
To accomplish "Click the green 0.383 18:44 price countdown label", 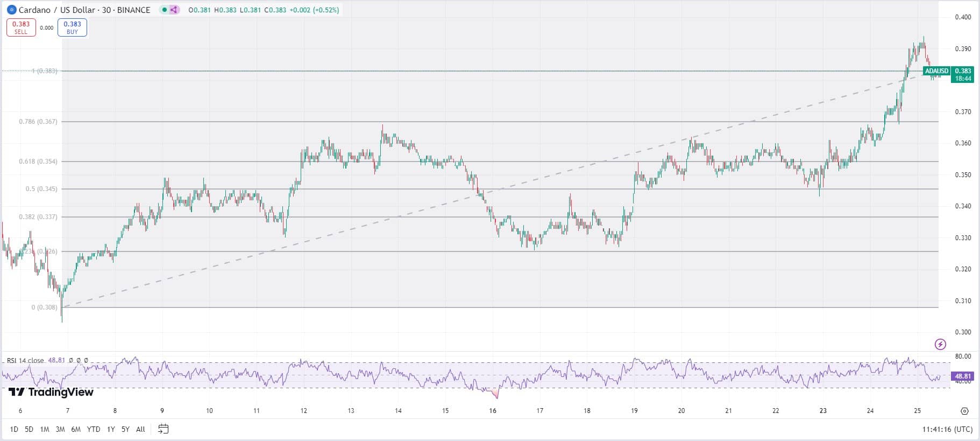I will (x=962, y=74).
